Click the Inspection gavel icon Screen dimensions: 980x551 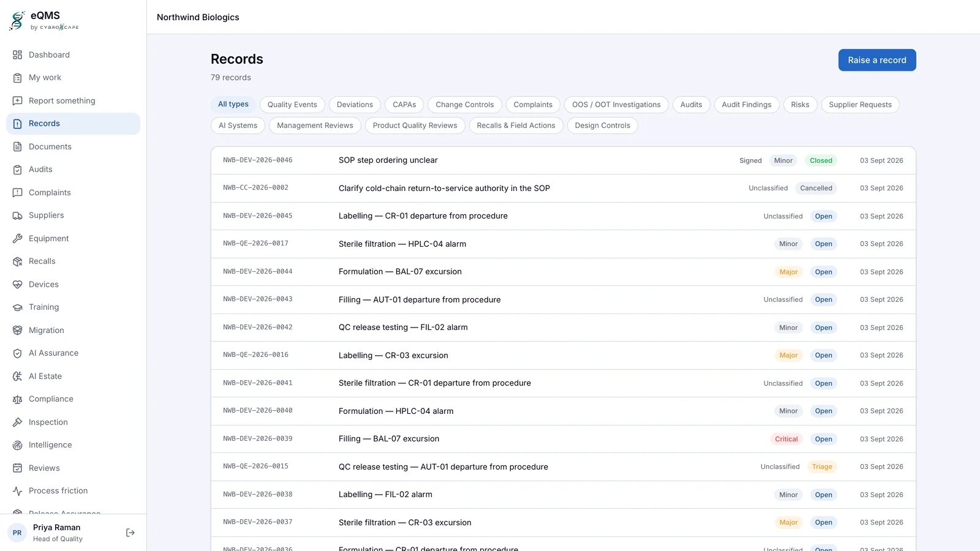click(17, 422)
